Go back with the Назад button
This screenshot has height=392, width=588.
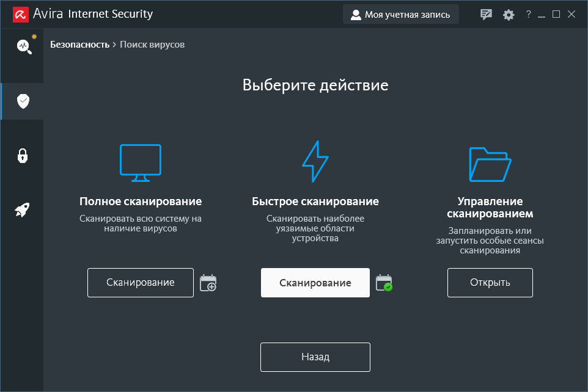(315, 357)
